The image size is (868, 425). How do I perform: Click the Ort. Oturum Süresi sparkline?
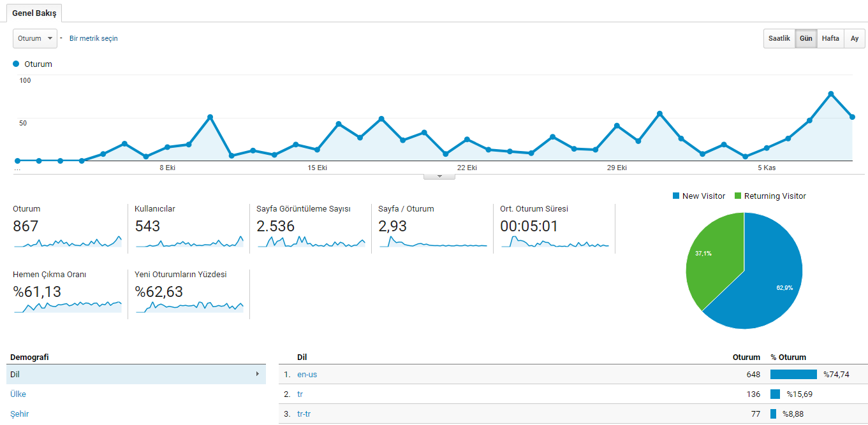tap(555, 241)
